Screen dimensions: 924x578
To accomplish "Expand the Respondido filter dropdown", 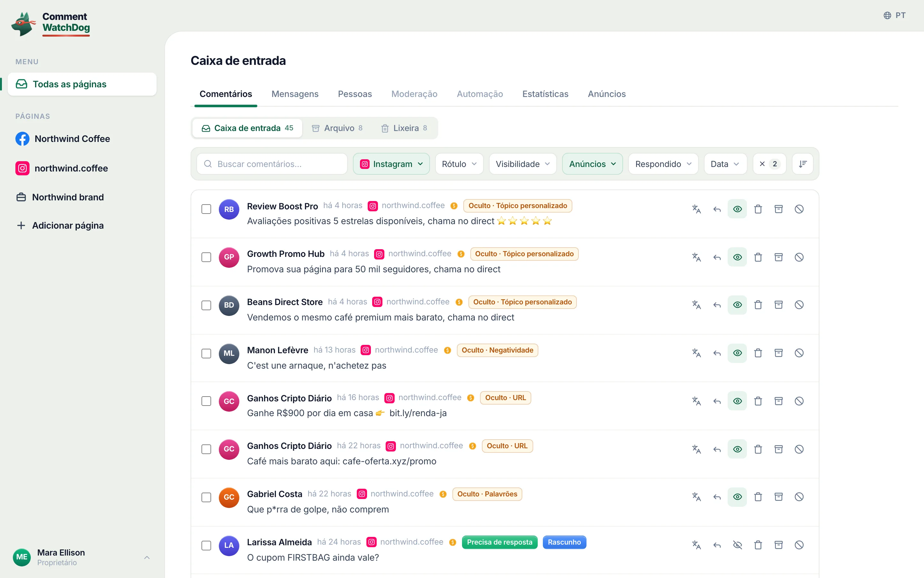I will tap(663, 164).
